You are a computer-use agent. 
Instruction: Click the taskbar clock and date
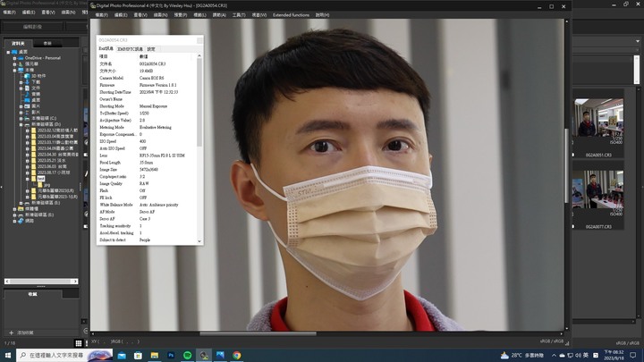pyautogui.click(x=614, y=356)
